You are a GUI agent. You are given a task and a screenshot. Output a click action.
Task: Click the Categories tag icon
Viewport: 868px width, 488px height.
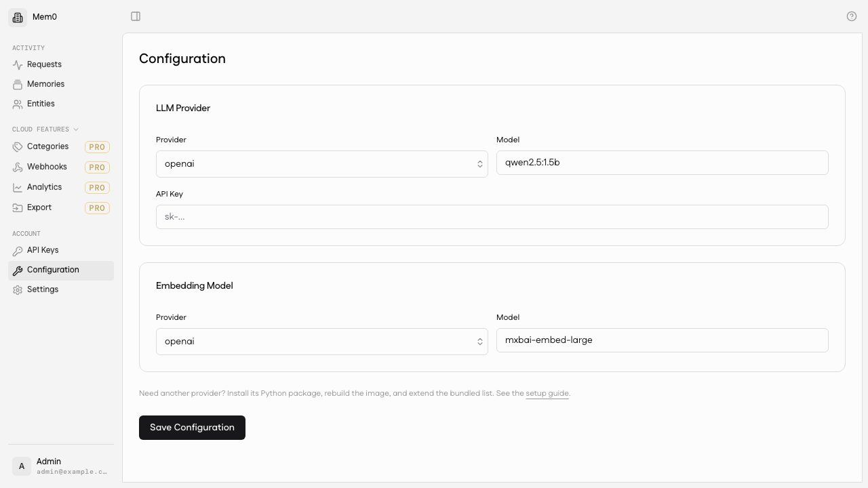18,147
